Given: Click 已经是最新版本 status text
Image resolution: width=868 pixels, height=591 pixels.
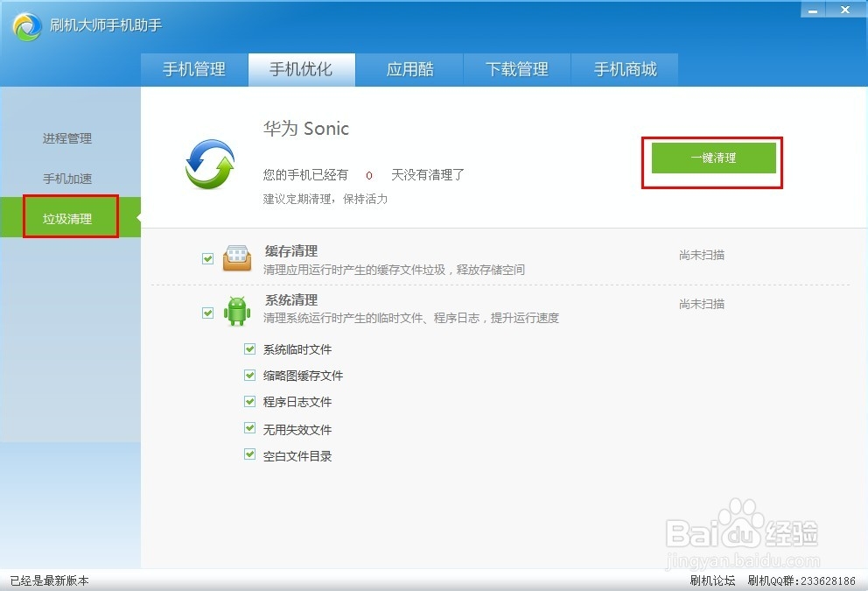Looking at the screenshot, I should pos(49,580).
